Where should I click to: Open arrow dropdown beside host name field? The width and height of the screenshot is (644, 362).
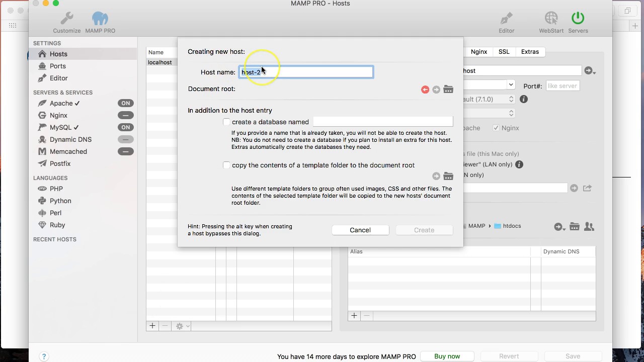(x=590, y=71)
